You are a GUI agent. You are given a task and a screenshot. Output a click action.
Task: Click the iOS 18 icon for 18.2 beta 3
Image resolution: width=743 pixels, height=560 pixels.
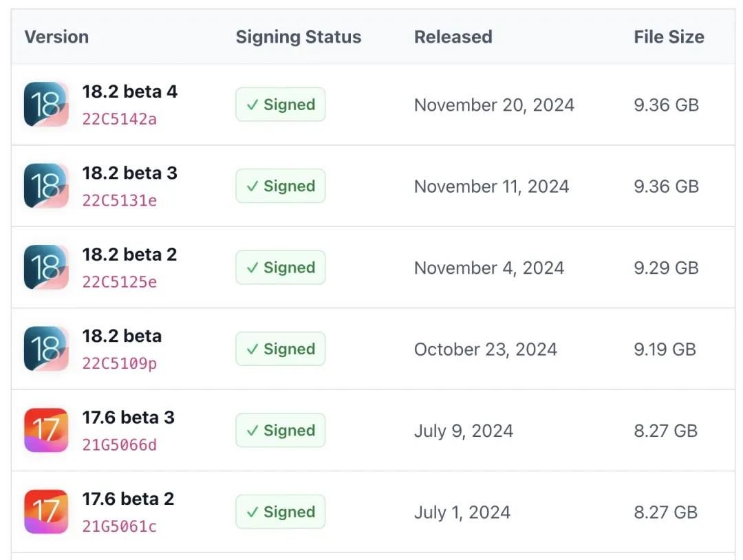pyautogui.click(x=46, y=186)
